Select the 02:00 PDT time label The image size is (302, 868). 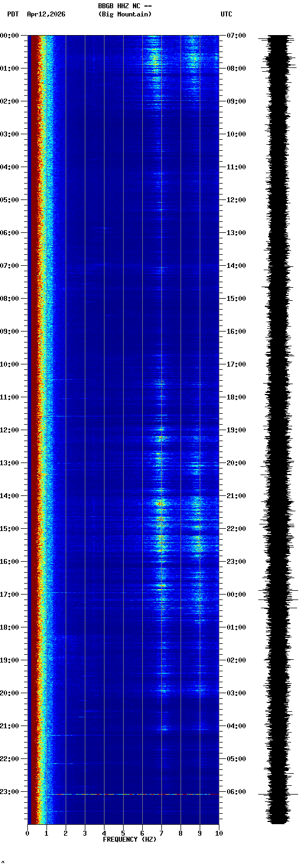coord(9,101)
